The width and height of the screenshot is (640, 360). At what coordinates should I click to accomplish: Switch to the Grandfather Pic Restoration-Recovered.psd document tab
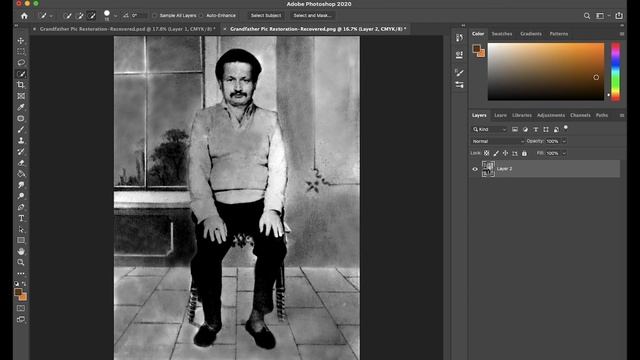(127, 29)
